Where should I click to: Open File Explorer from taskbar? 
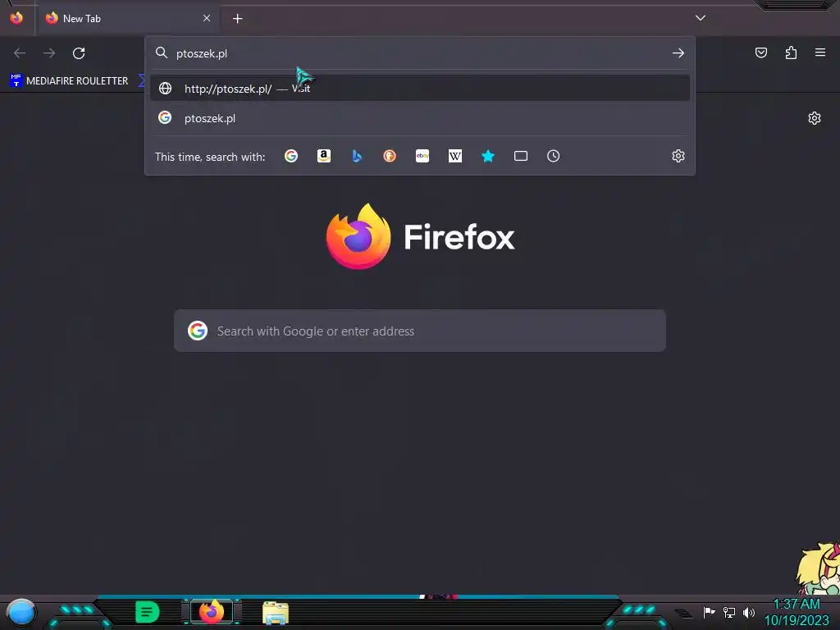(276, 613)
